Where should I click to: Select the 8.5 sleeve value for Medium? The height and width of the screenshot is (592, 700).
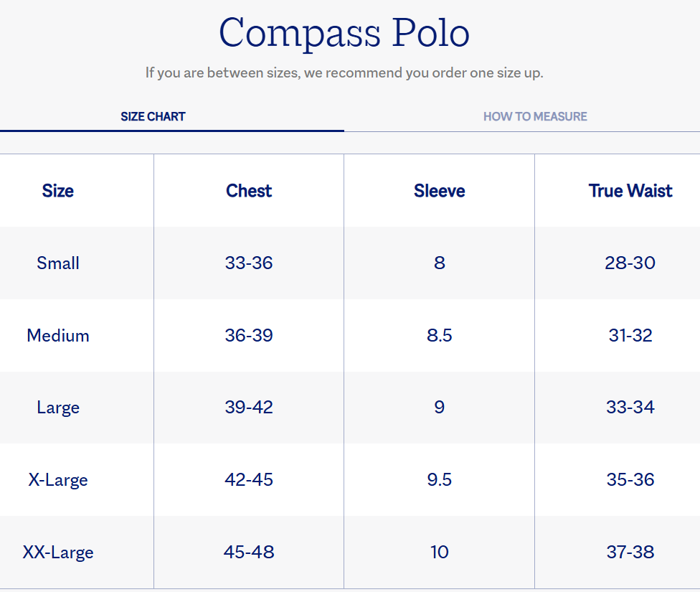coord(439,335)
